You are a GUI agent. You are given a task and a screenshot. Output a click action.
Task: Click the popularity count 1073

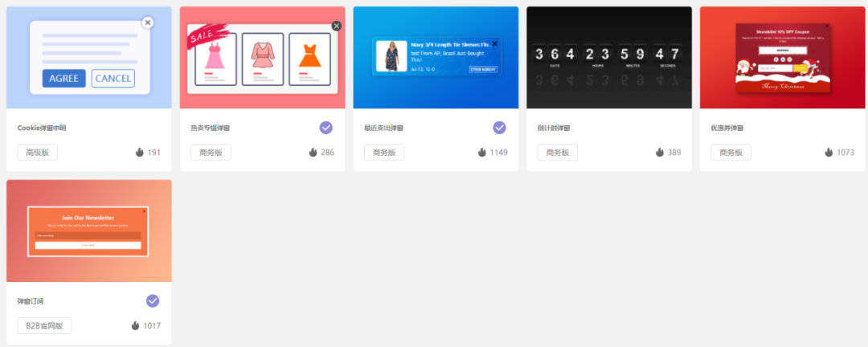(845, 152)
